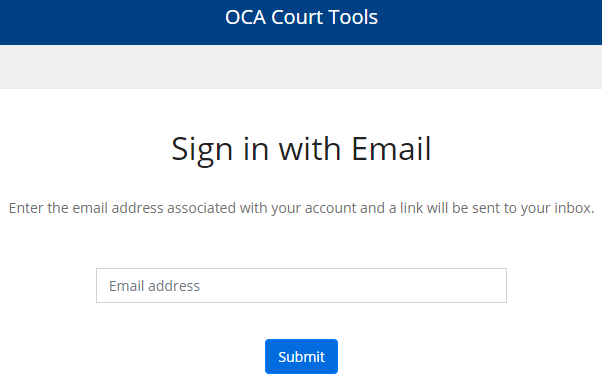Activate the blue Submit button
Viewport: 602px width, 381px height.
(x=301, y=356)
